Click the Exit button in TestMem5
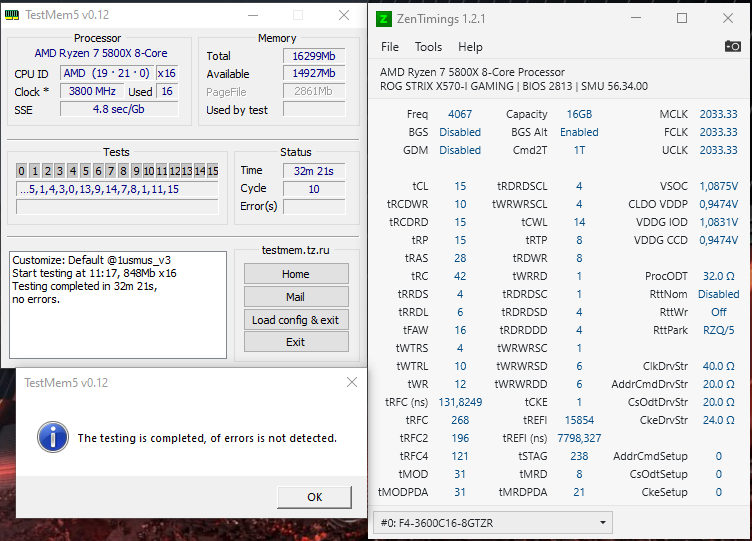This screenshot has height=541, width=752. [x=296, y=342]
